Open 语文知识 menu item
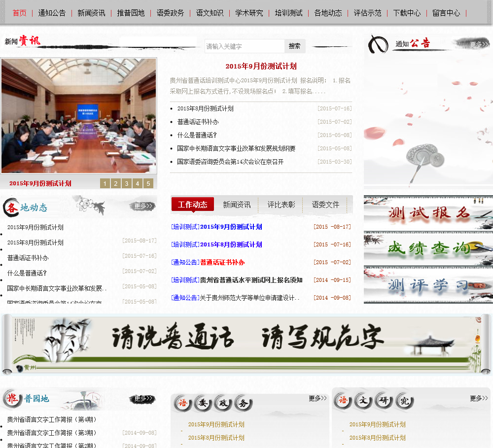Screen dimensions: 493x448 click(210, 13)
